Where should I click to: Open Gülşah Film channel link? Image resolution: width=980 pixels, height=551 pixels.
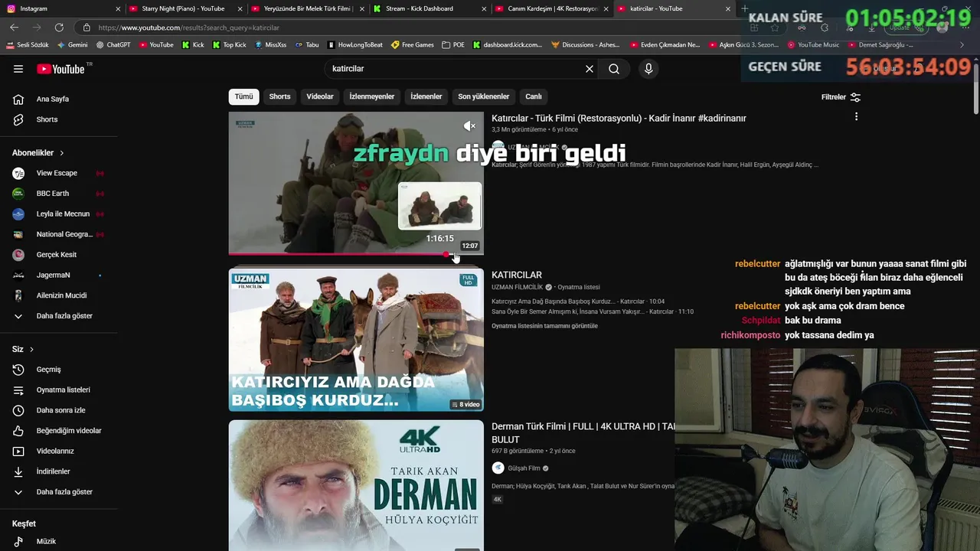[x=524, y=468]
